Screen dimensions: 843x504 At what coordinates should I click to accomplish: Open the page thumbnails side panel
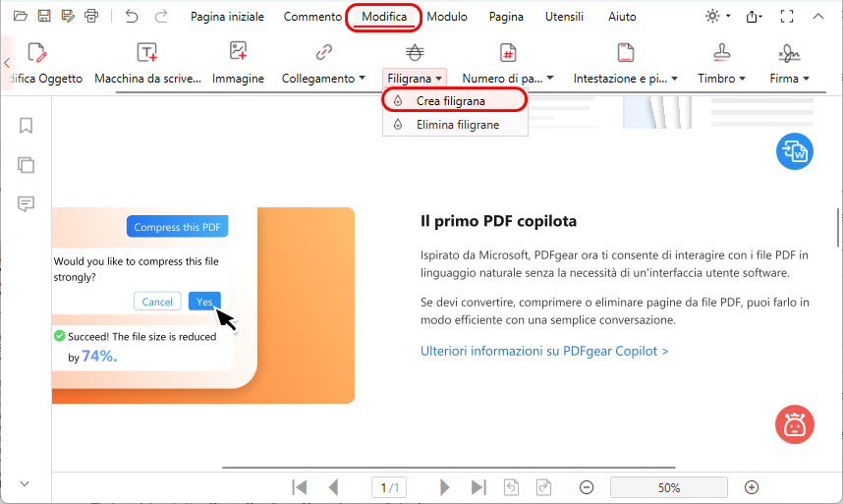coord(26,165)
